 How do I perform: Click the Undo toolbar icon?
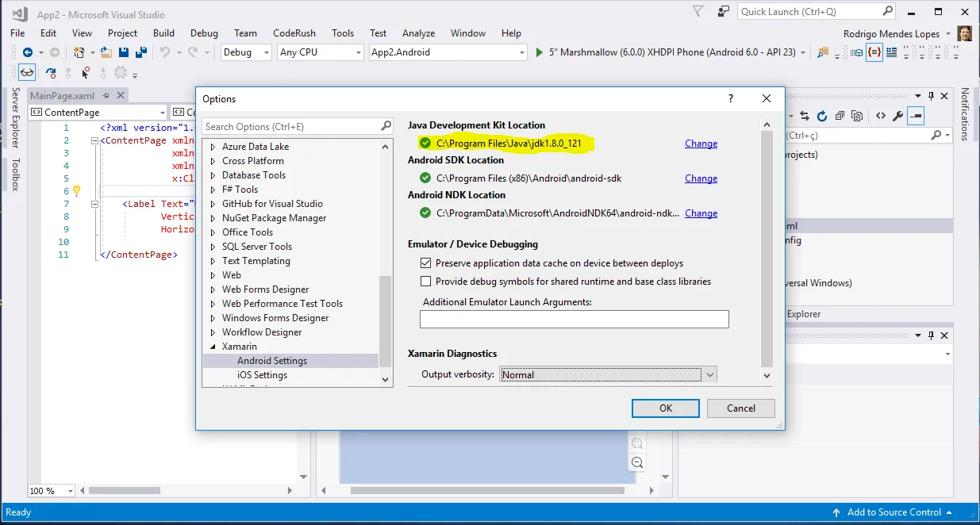[x=164, y=52]
